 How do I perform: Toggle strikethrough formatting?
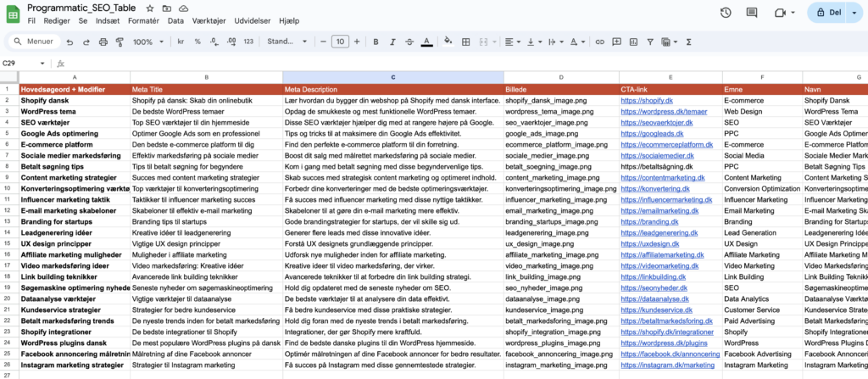pyautogui.click(x=409, y=42)
